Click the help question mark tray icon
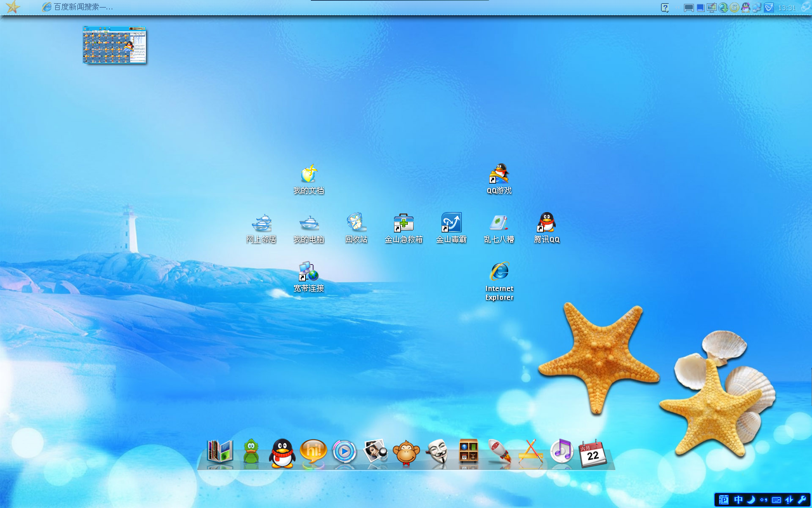The image size is (812, 508). [665, 8]
